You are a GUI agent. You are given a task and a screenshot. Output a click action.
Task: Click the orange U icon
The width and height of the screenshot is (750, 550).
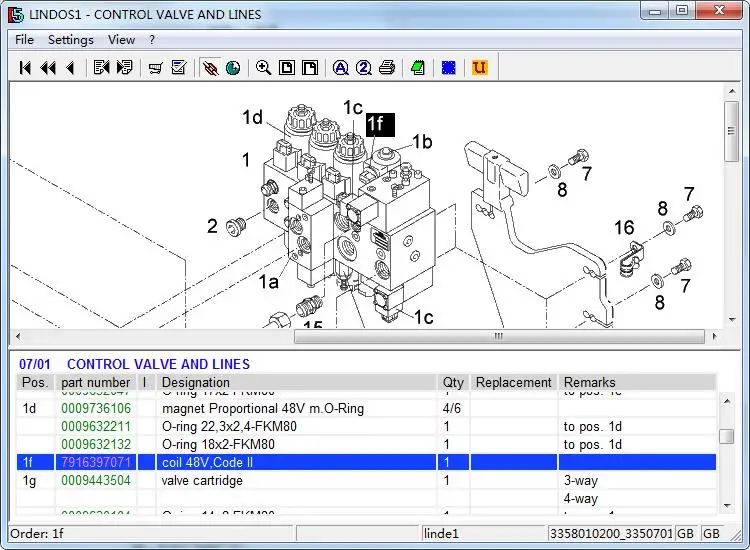[x=480, y=67]
